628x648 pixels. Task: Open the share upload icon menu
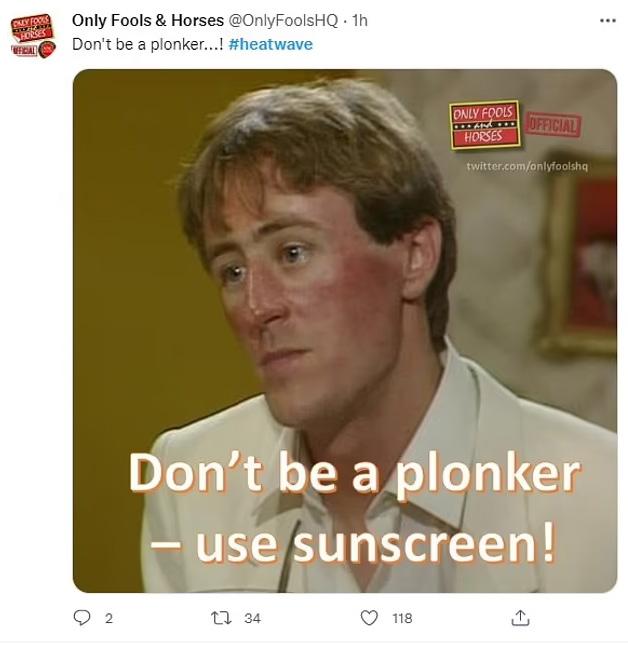(520, 618)
